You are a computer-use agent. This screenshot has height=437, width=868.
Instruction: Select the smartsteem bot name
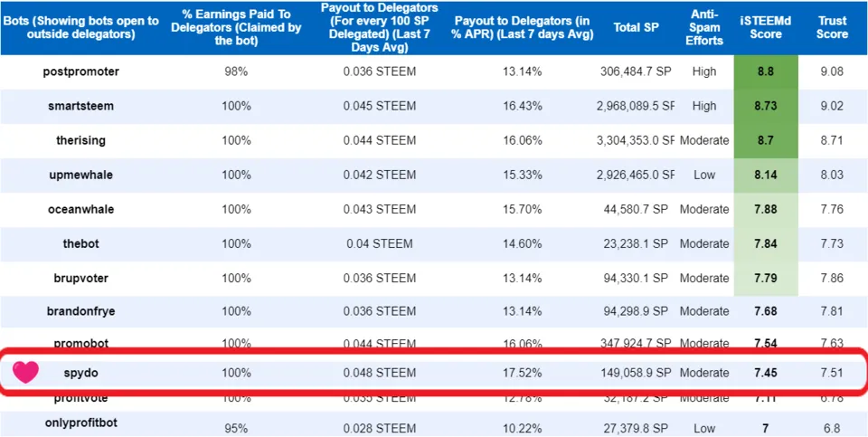coord(80,107)
